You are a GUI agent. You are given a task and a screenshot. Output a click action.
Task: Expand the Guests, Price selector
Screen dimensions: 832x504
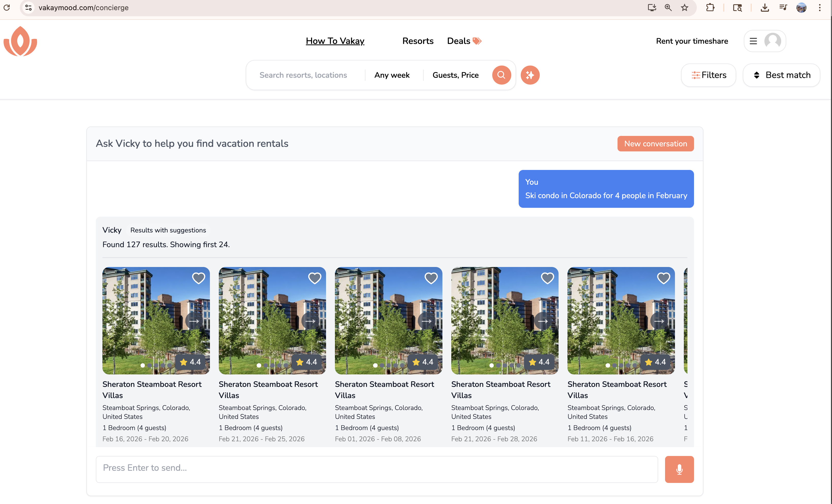click(455, 75)
